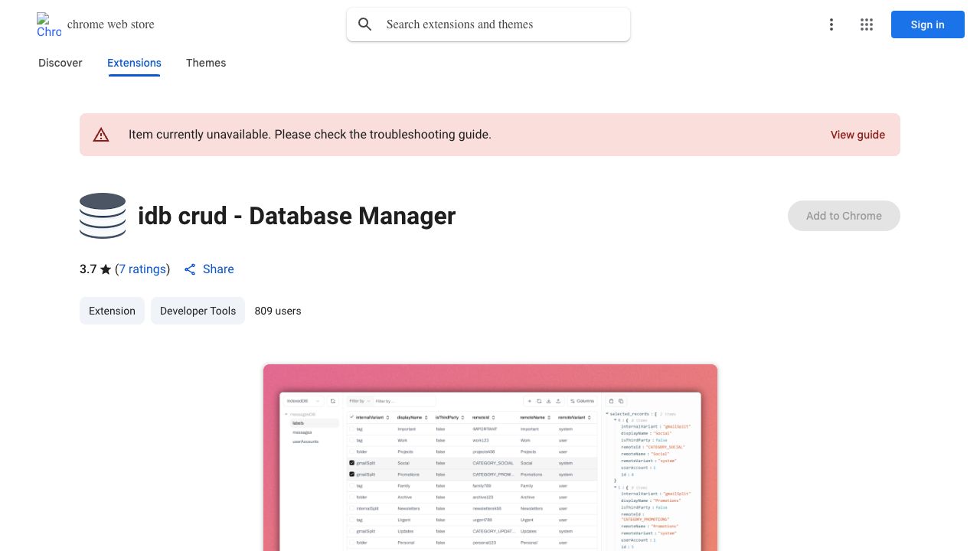Open the IndexedDB dropdown in the preview
The image size is (980, 551).
(303, 401)
